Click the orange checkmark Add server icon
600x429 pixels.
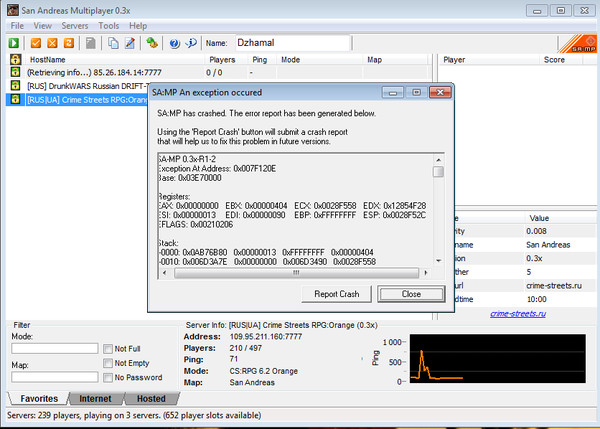36,43
